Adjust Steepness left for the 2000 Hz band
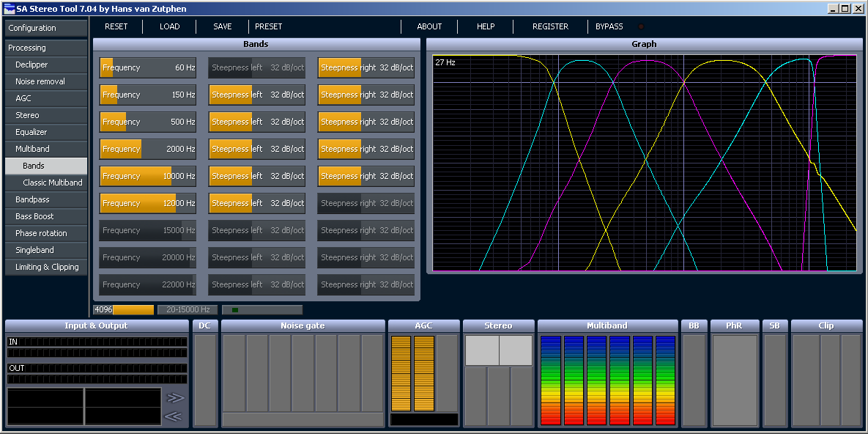Screen dimensions: 868x434 (257, 149)
